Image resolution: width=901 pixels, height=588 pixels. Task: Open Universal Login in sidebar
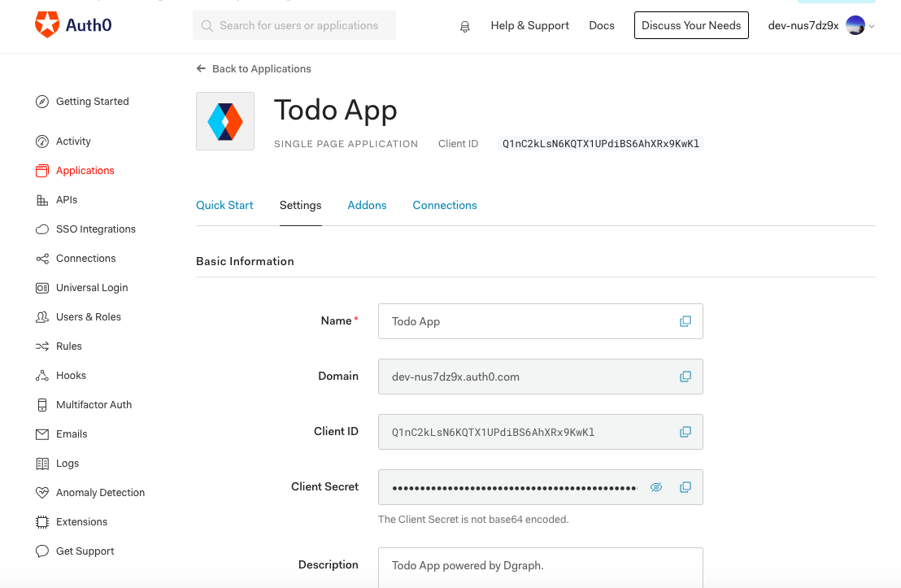tap(92, 288)
